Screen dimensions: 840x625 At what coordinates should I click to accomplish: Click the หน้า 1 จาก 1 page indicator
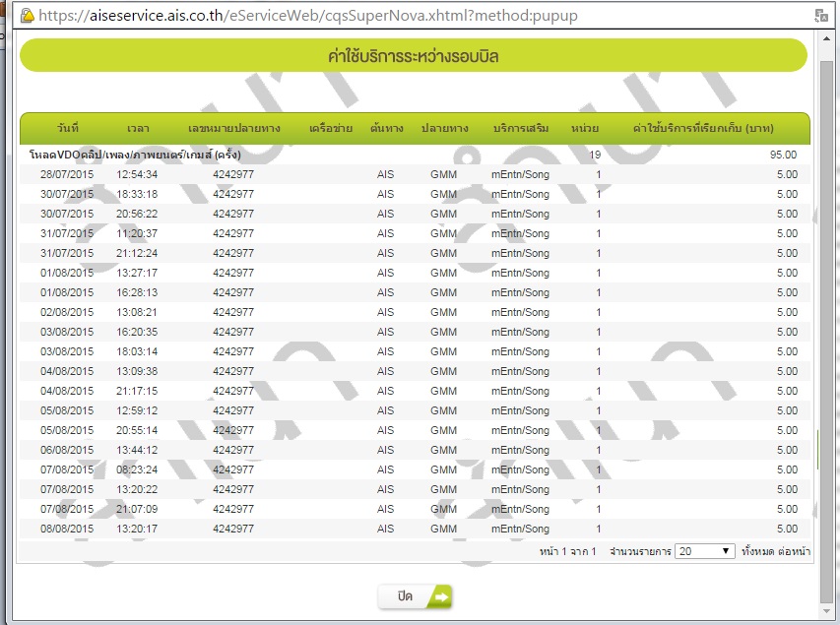point(568,551)
